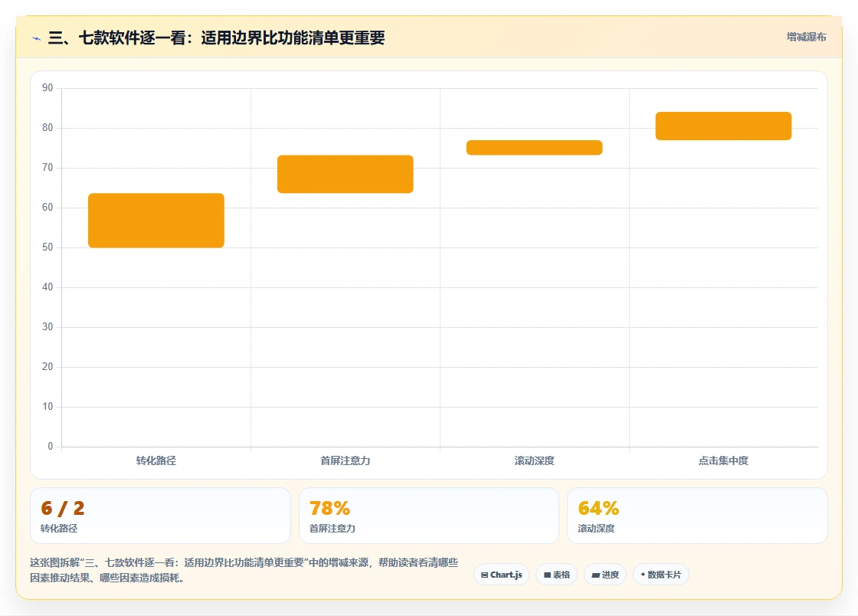The width and height of the screenshot is (858, 616).
Task: Select the Chart.js tag chip
Action: 501,575
